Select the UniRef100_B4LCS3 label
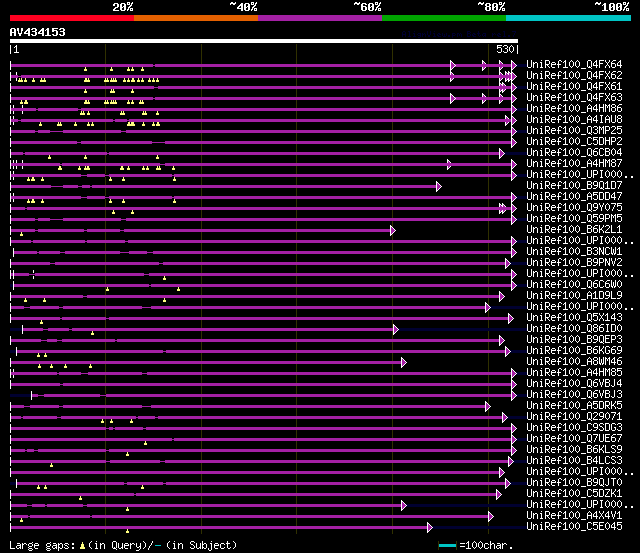 (x=574, y=461)
